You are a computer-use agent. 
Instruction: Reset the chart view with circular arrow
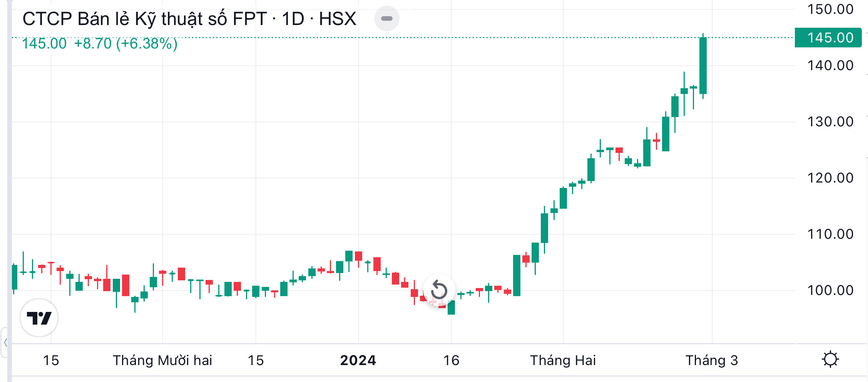pos(439,290)
